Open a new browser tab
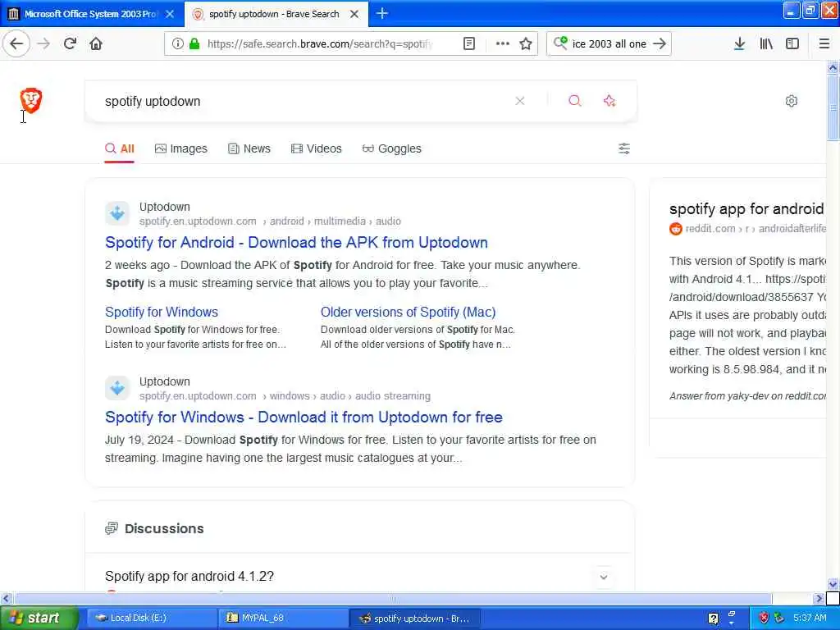Viewport: 840px width, 630px height. click(x=382, y=13)
